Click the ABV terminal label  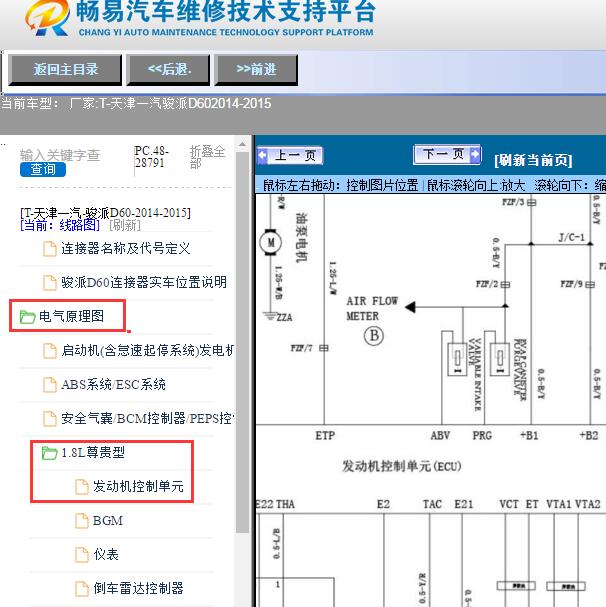(x=440, y=436)
